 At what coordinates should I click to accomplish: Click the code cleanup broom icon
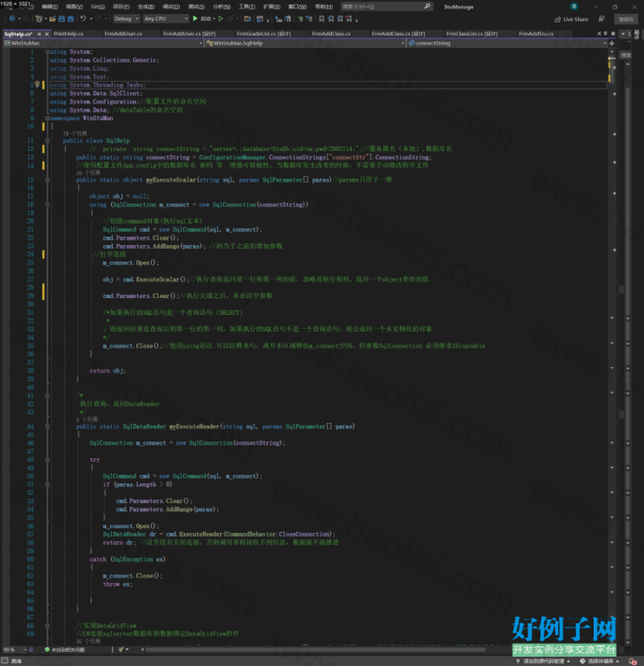121,649
